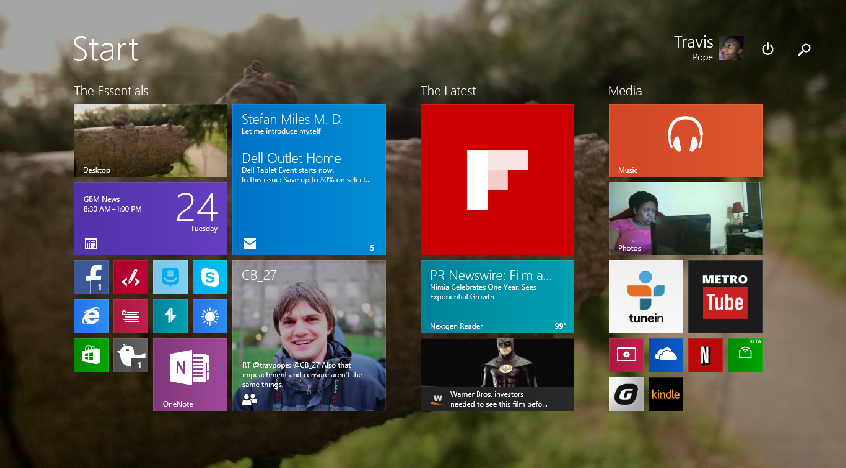Launch the GroupMe smiley tile
This screenshot has width=846, height=468.
click(170, 277)
